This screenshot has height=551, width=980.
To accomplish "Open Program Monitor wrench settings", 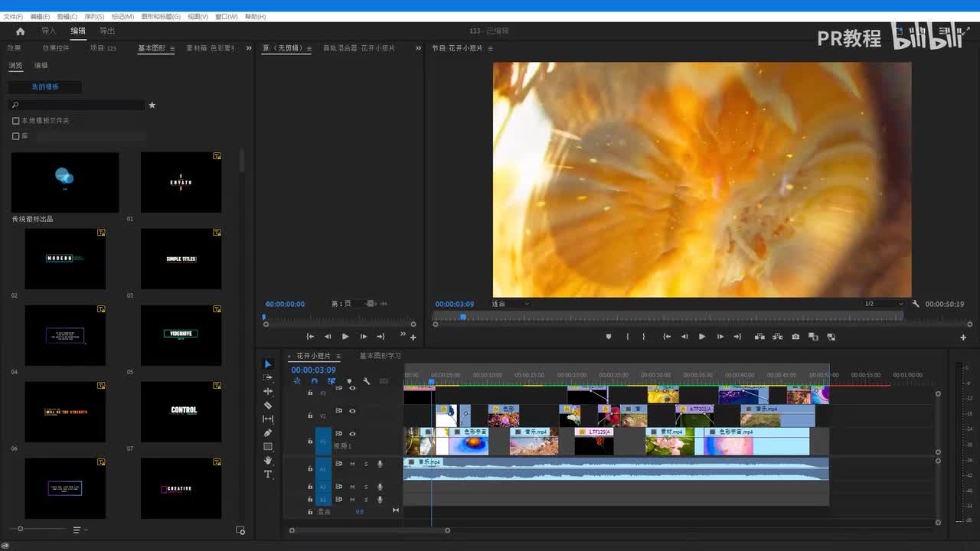I will click(x=916, y=304).
